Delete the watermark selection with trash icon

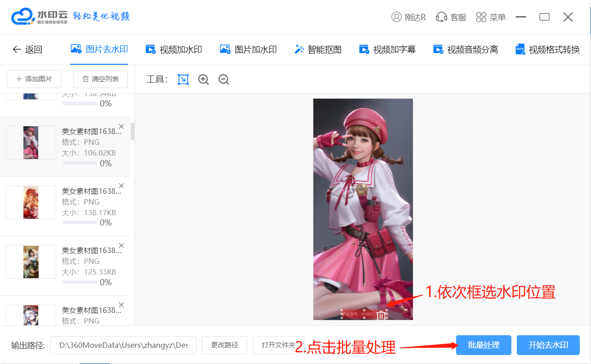coord(381,315)
